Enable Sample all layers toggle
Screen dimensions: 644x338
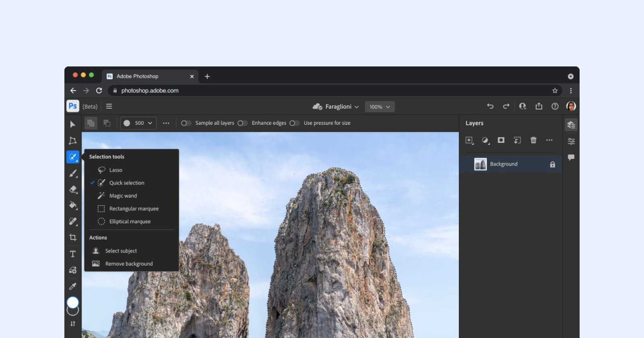pyautogui.click(x=186, y=123)
